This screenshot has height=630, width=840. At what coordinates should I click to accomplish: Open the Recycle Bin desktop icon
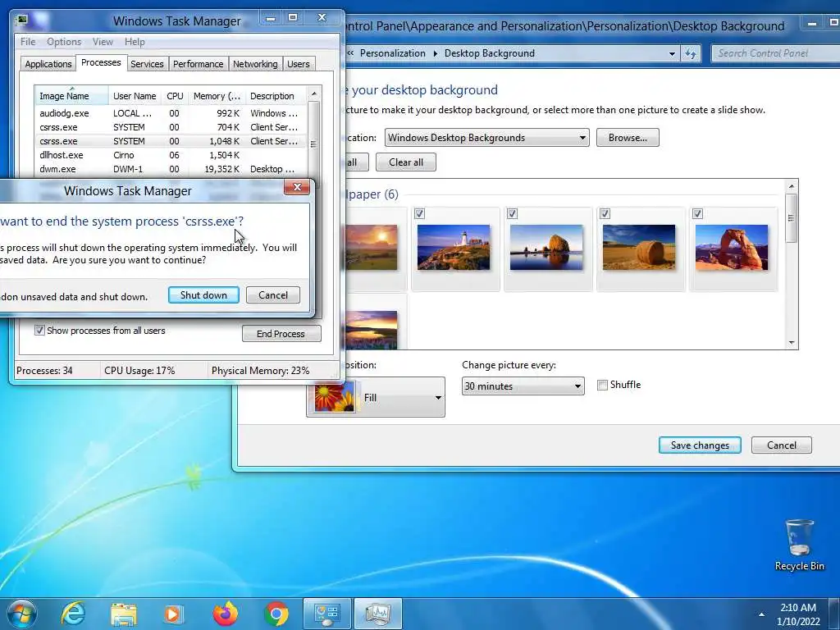pyautogui.click(x=799, y=545)
